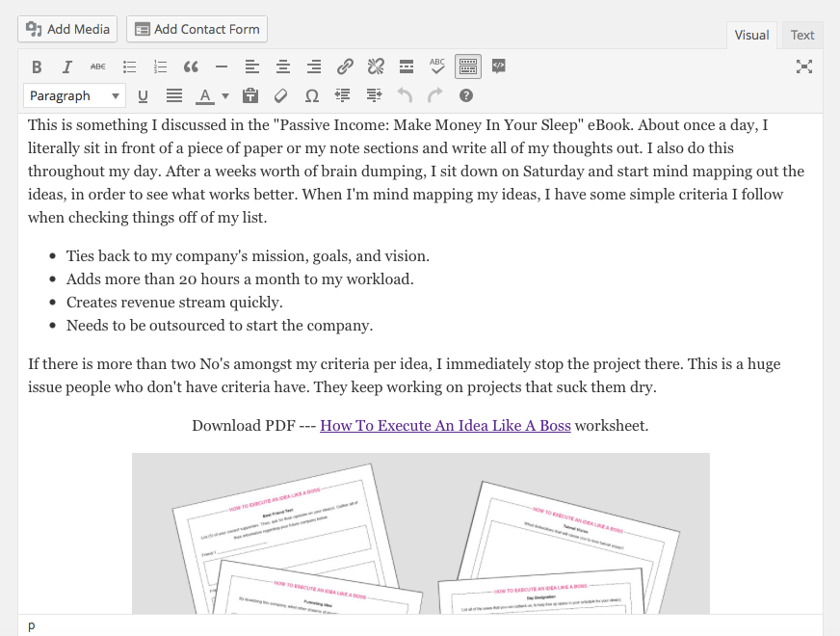Click bullet 'Ties back to my company's mission'
Screen dimensions: 840x636
point(248,256)
